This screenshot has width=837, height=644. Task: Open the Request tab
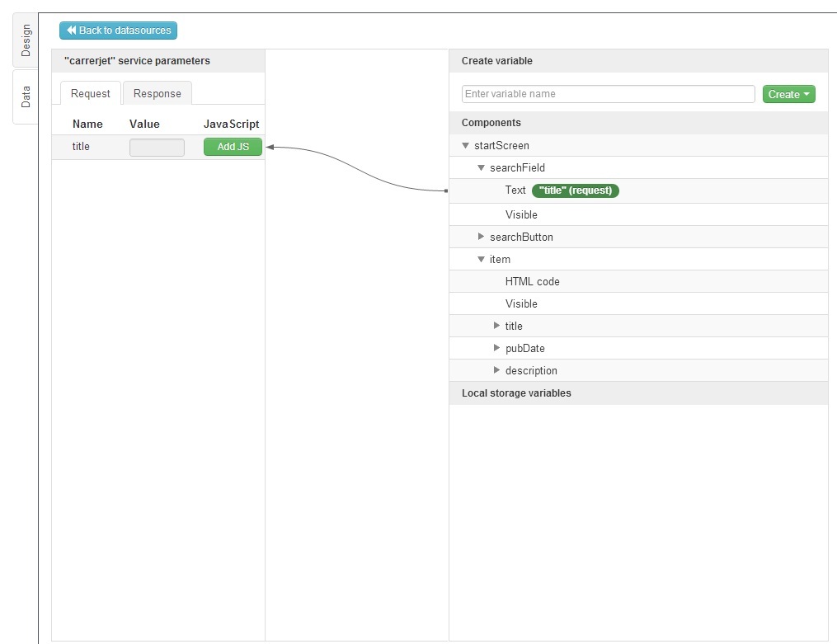click(90, 93)
